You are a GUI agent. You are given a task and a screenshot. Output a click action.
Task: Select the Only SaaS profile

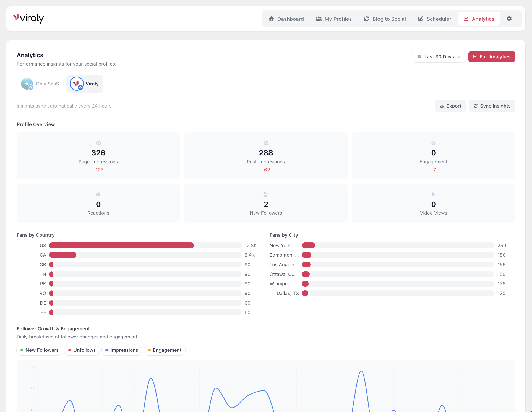click(40, 84)
